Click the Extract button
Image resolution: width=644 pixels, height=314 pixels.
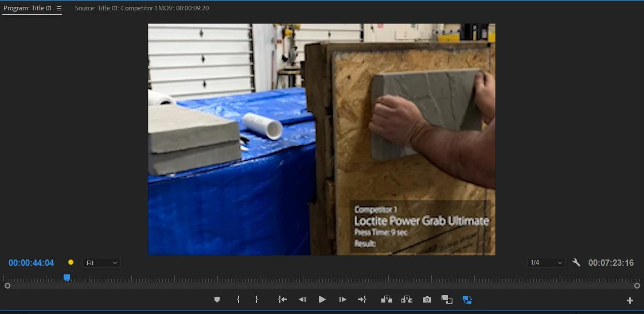tap(407, 300)
